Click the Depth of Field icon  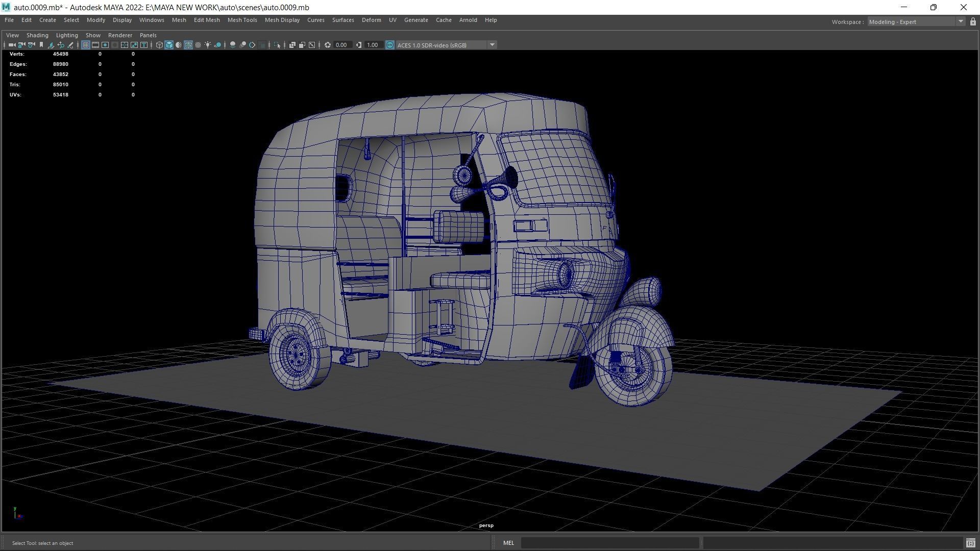coord(262,45)
